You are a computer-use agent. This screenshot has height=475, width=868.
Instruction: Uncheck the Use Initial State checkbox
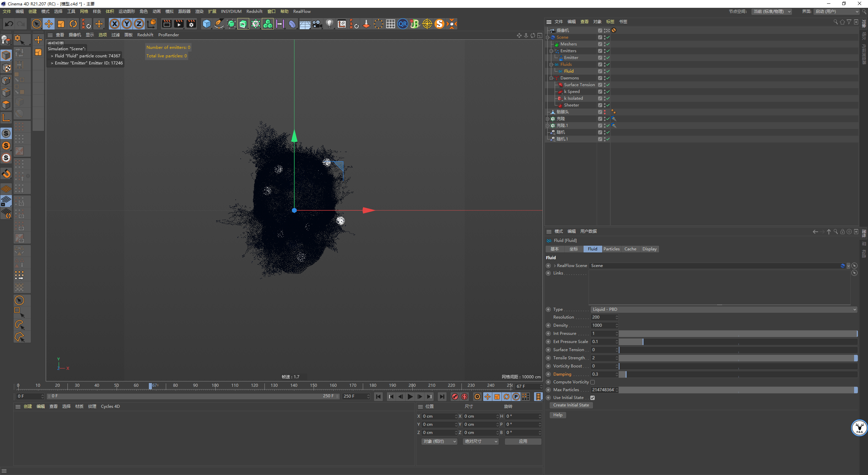point(593,398)
